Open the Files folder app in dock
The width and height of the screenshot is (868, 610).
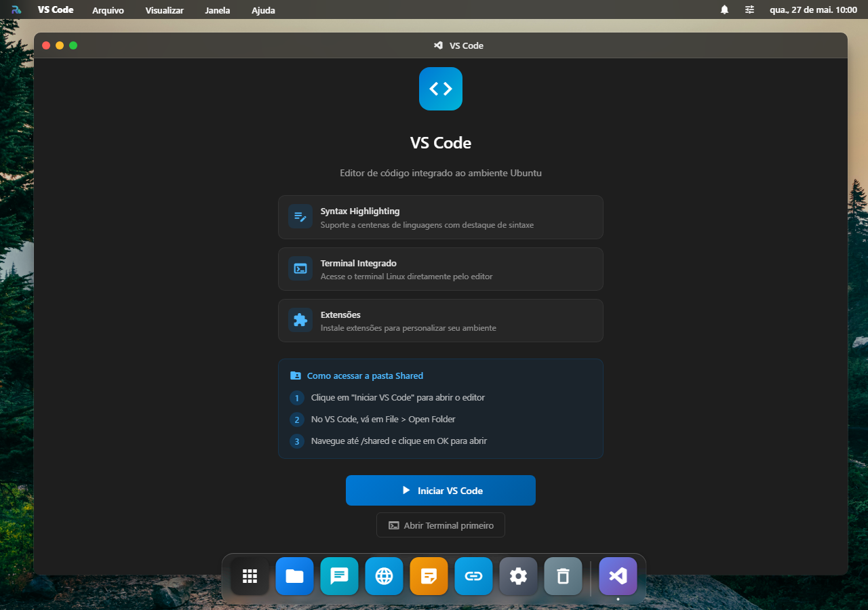tap(294, 576)
